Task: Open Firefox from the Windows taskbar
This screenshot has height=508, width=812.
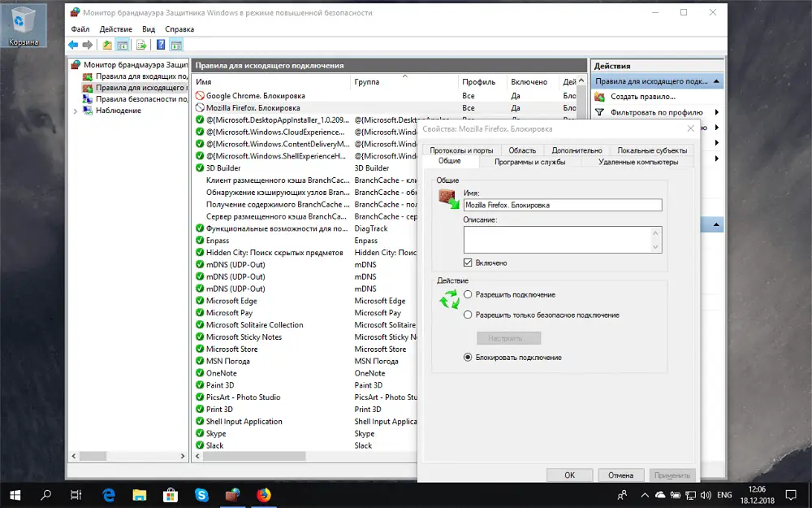Action: [263, 493]
